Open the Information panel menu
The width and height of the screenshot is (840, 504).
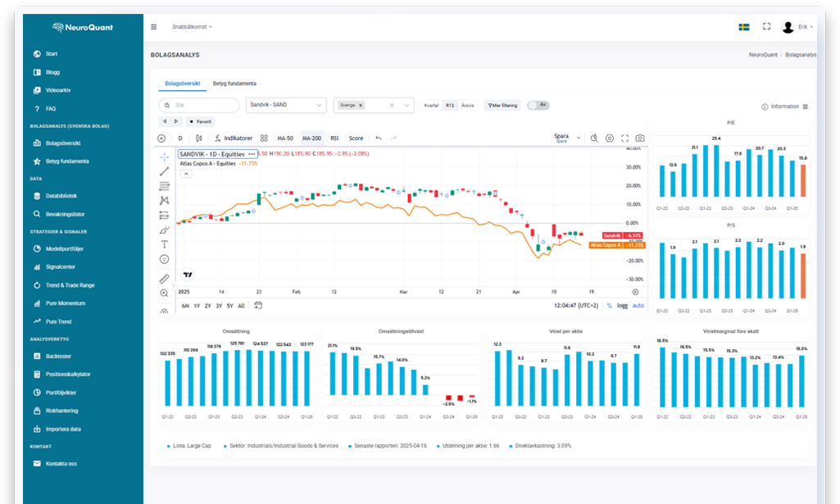[806, 107]
